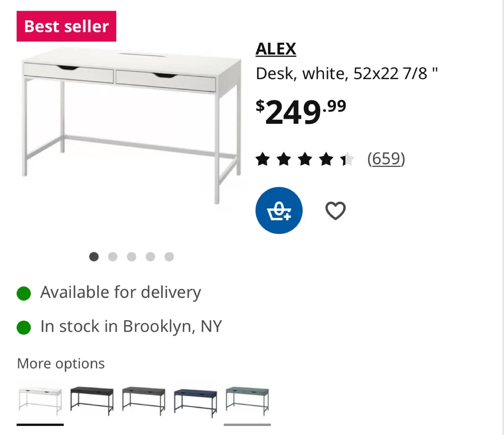
Task: Save desk to favorites with heart icon
Action: [x=335, y=211]
